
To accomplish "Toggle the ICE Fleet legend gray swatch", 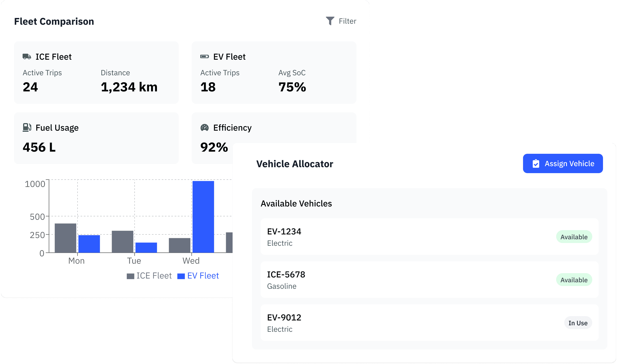I will pos(131,276).
